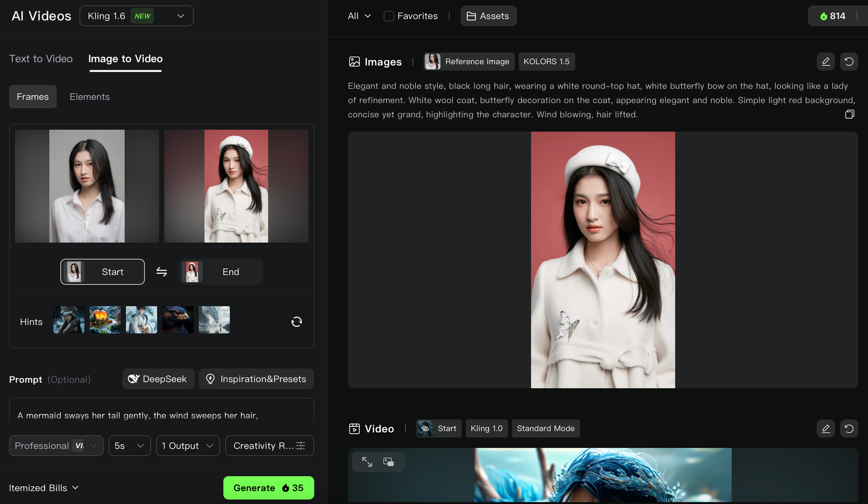Screen dimensions: 868x504
Task: Edit the Images generation entry
Action: 825,62
